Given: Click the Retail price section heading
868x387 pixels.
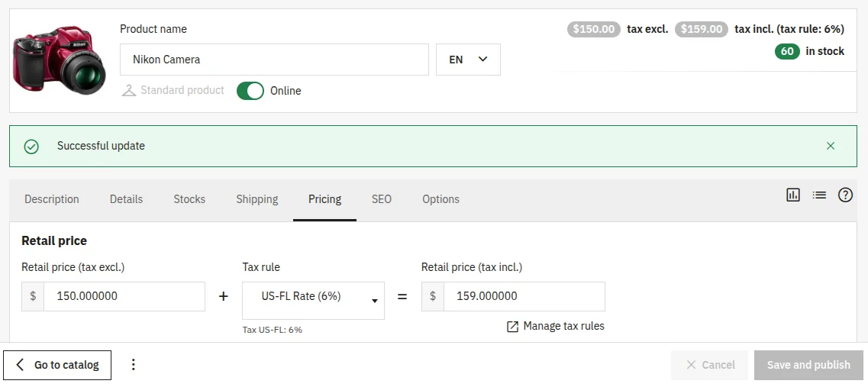Looking at the screenshot, I should click(54, 241).
